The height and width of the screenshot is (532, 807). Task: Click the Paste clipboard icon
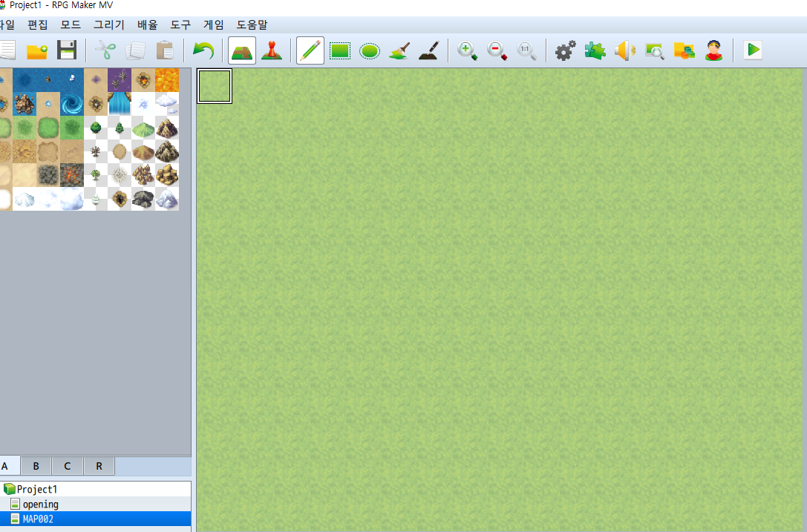(165, 50)
